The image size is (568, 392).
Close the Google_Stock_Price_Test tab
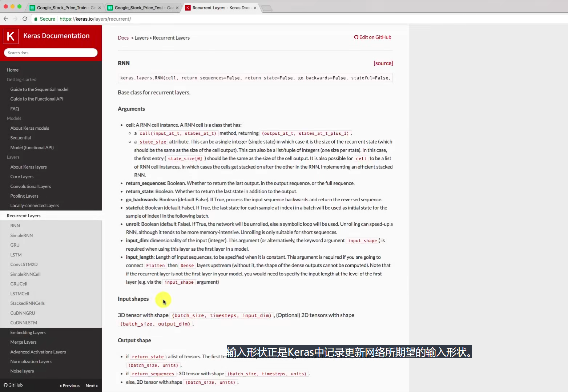pyautogui.click(x=177, y=7)
